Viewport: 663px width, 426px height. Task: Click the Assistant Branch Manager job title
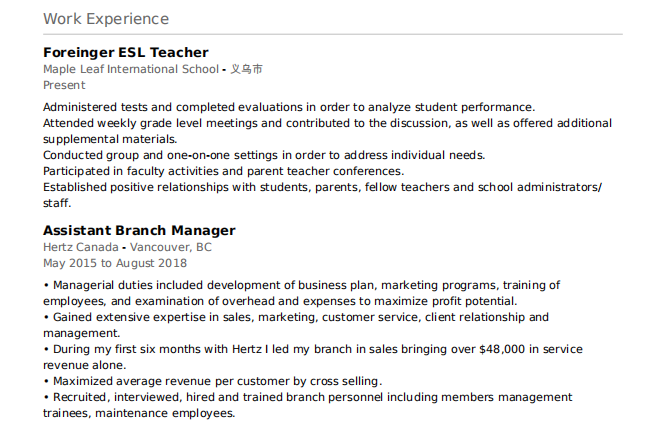[139, 230]
